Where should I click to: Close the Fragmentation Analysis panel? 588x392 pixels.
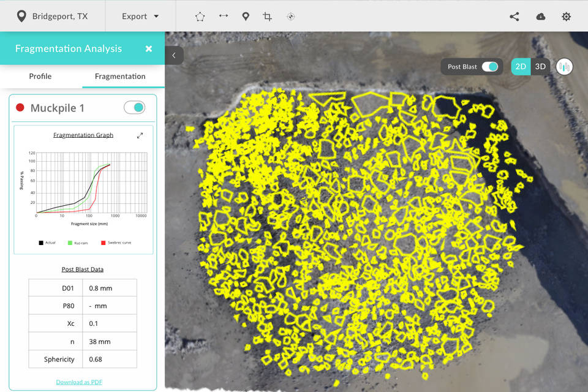(x=149, y=49)
